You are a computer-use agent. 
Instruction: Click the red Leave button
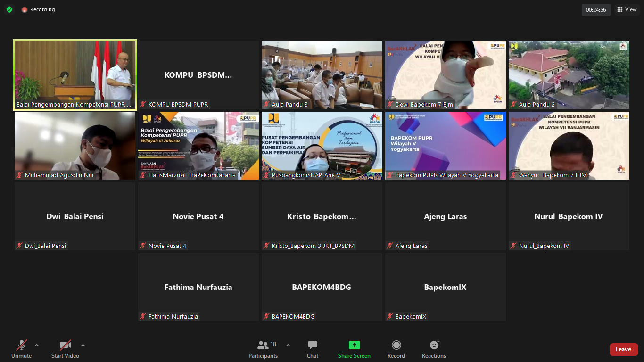(x=624, y=349)
